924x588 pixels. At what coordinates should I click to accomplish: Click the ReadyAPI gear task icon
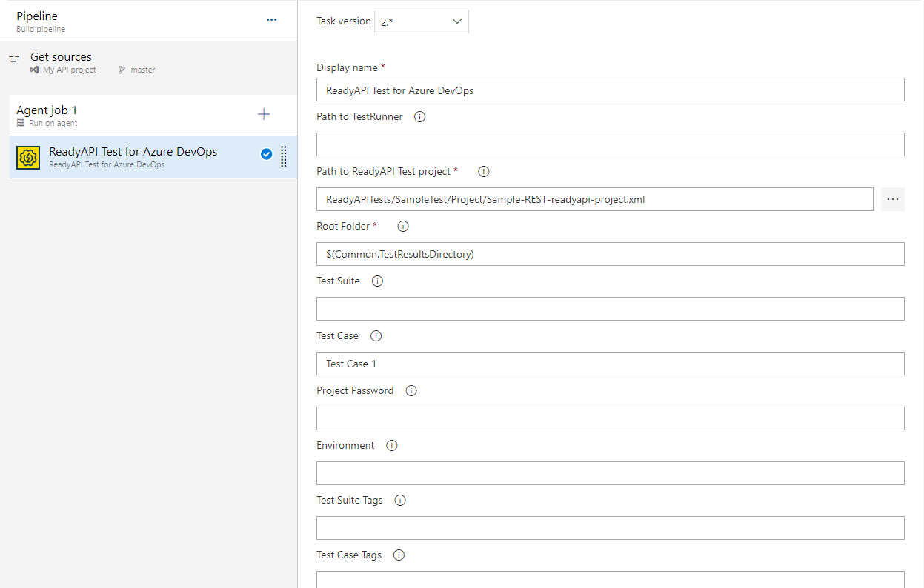coord(28,157)
